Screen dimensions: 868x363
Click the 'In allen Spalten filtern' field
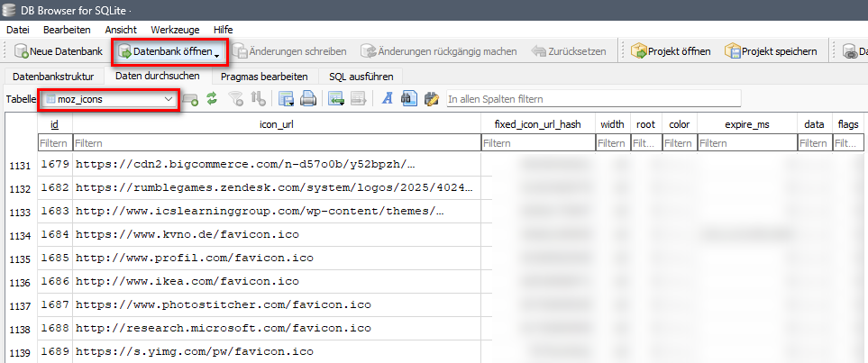pos(593,99)
